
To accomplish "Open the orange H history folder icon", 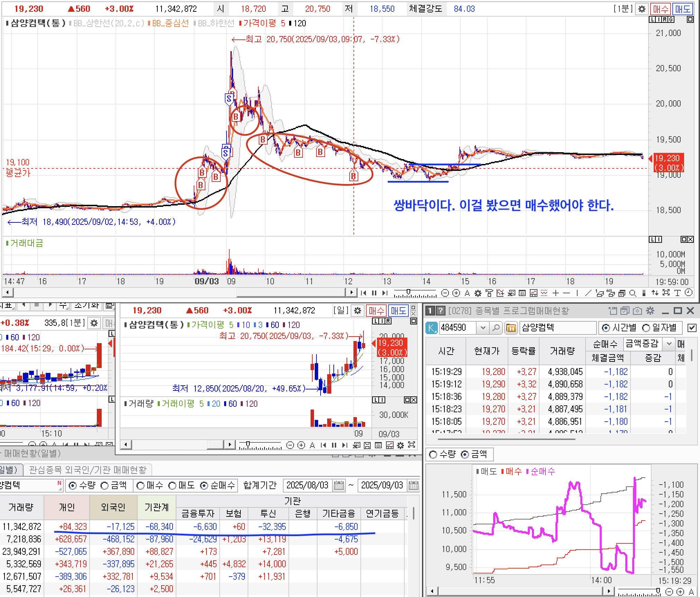I will [x=511, y=328].
